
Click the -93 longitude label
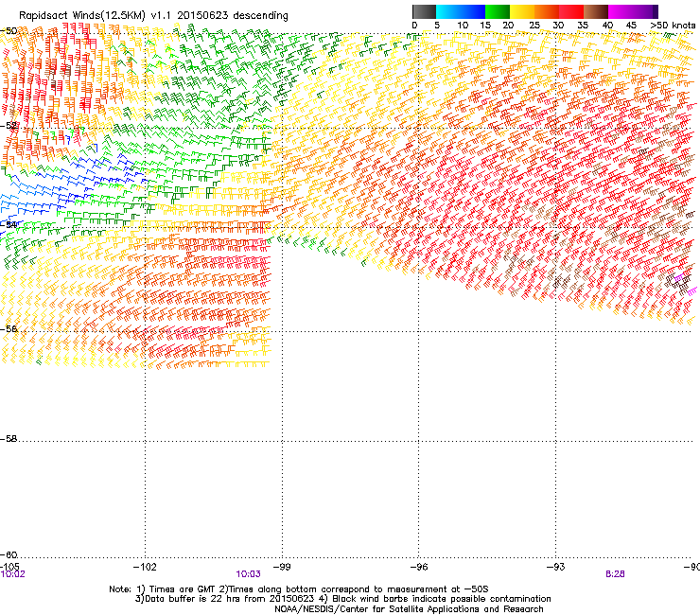[x=556, y=567]
